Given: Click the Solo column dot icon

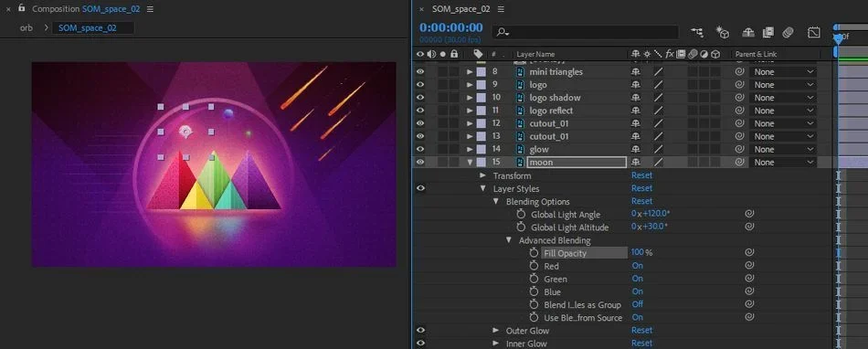Looking at the screenshot, I should click(442, 54).
